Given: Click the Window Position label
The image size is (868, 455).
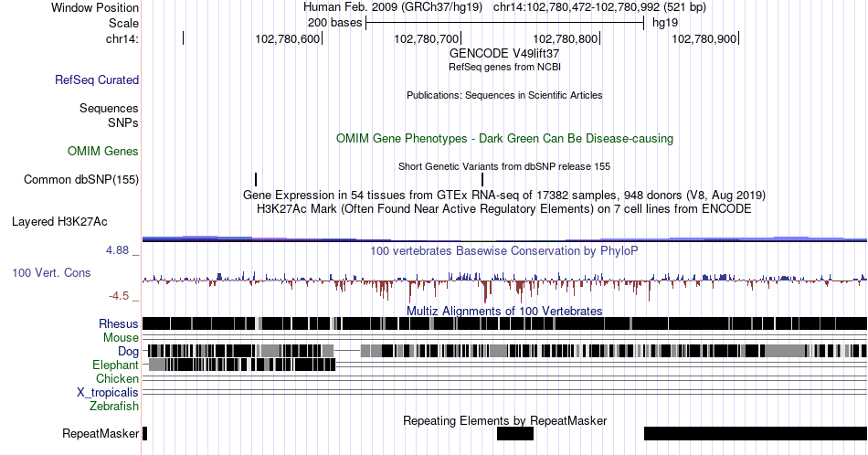Looking at the screenshot, I should (x=95, y=7).
